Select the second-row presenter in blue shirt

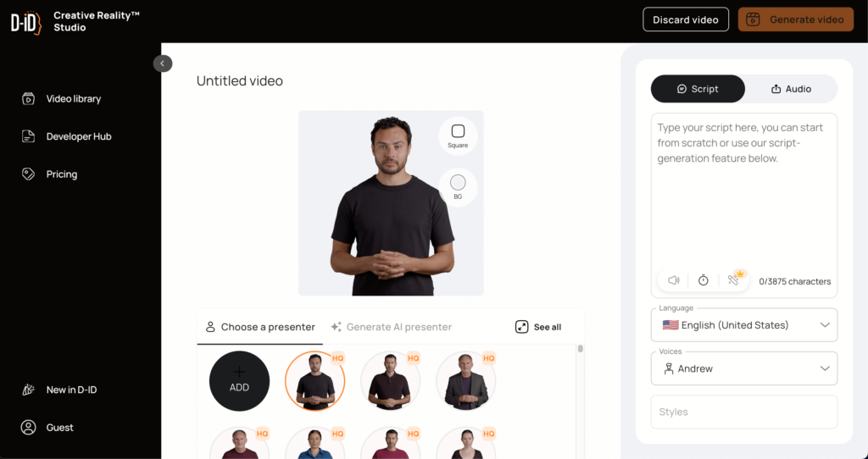click(x=315, y=443)
